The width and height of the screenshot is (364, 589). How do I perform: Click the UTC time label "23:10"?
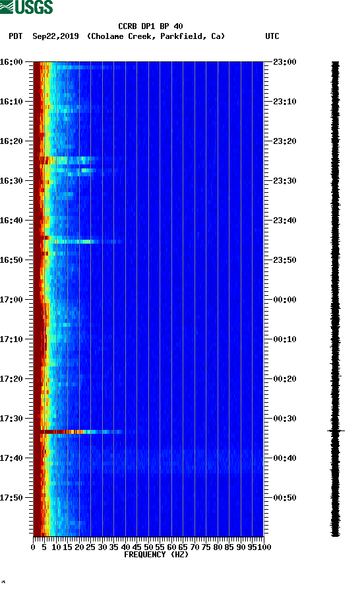pos(285,102)
